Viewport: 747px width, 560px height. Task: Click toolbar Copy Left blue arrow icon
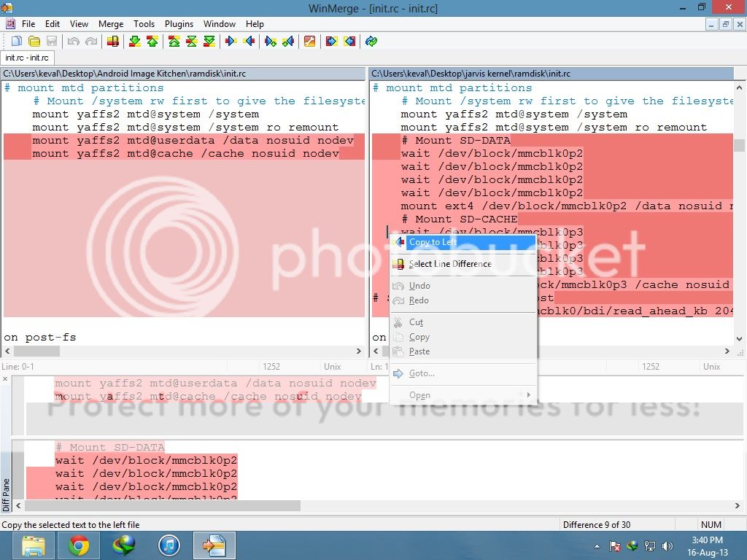[x=249, y=42]
